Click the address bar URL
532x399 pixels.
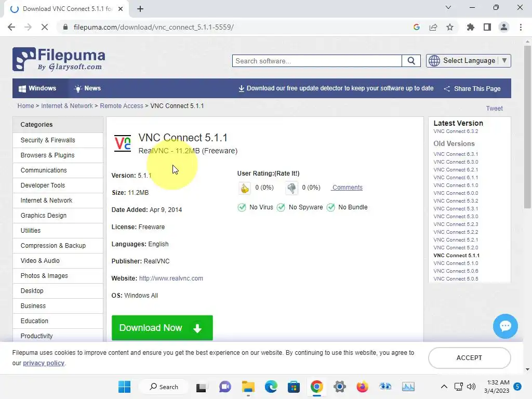coord(153,27)
